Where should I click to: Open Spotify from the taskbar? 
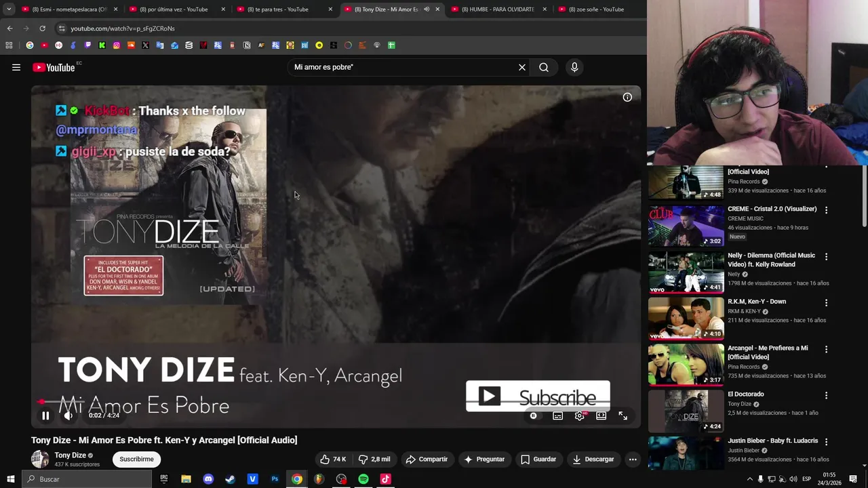pos(363,479)
